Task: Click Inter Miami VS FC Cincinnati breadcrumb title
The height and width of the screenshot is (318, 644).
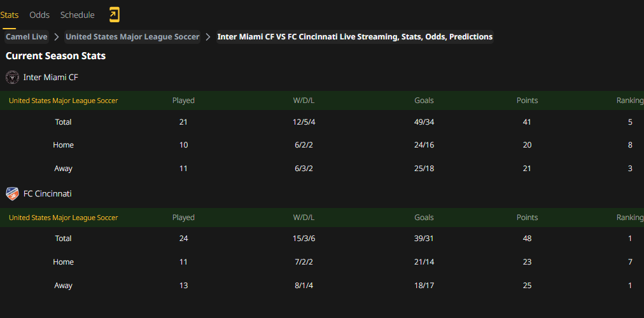Action: tap(355, 37)
